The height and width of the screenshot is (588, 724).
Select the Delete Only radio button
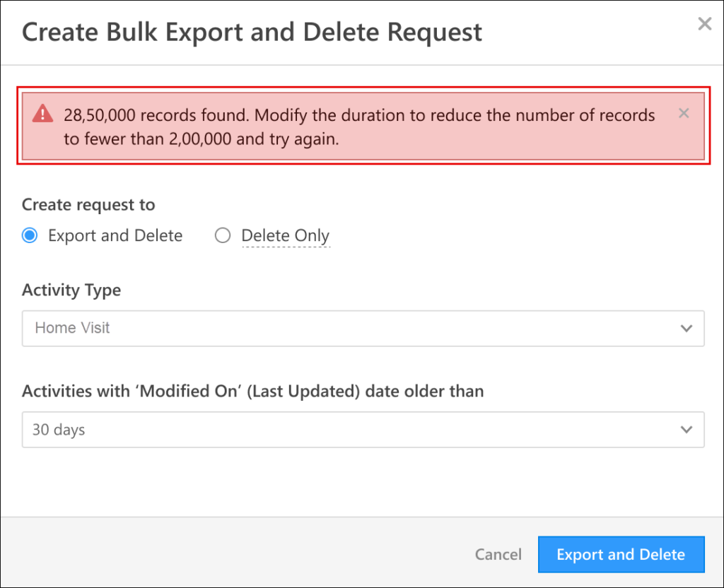tap(223, 235)
